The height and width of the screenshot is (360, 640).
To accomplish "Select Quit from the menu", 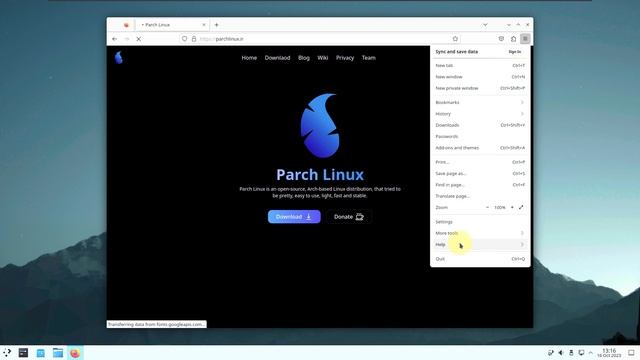I will (x=480, y=259).
